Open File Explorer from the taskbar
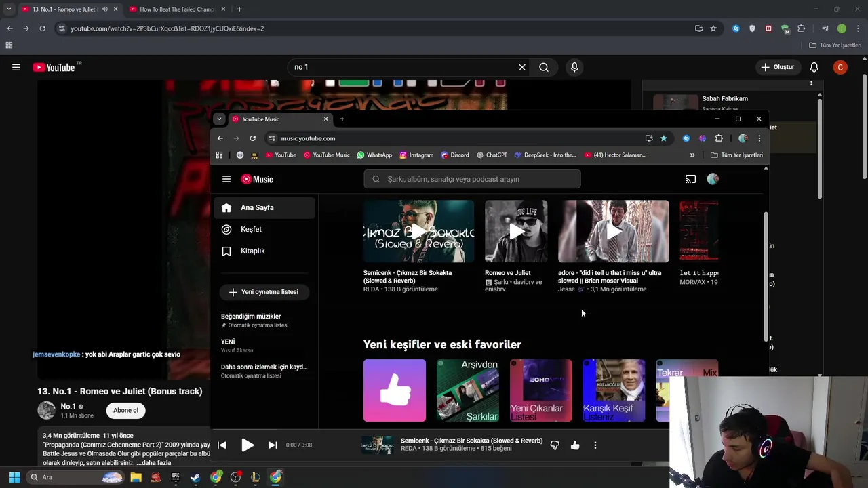This screenshot has width=868, height=488. point(136,477)
